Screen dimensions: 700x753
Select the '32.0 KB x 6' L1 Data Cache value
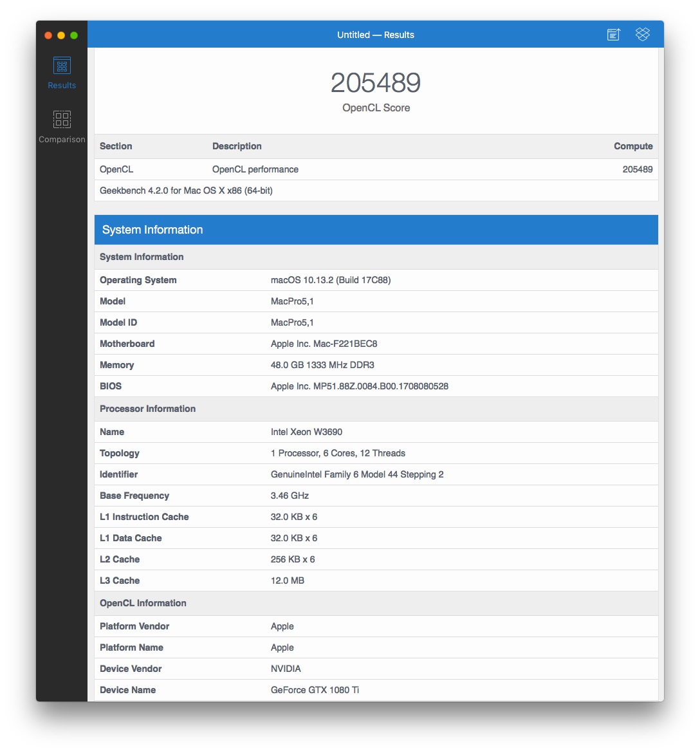click(294, 538)
